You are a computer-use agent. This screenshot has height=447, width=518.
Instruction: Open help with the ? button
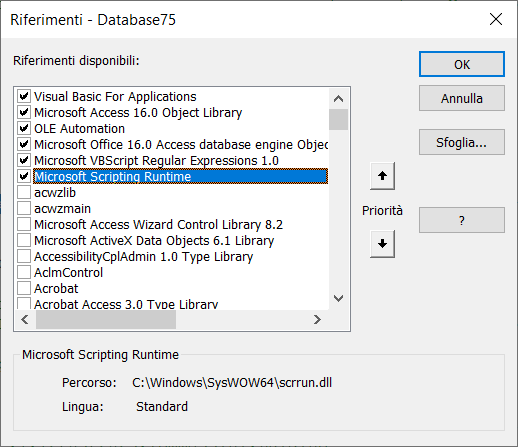[x=462, y=220]
